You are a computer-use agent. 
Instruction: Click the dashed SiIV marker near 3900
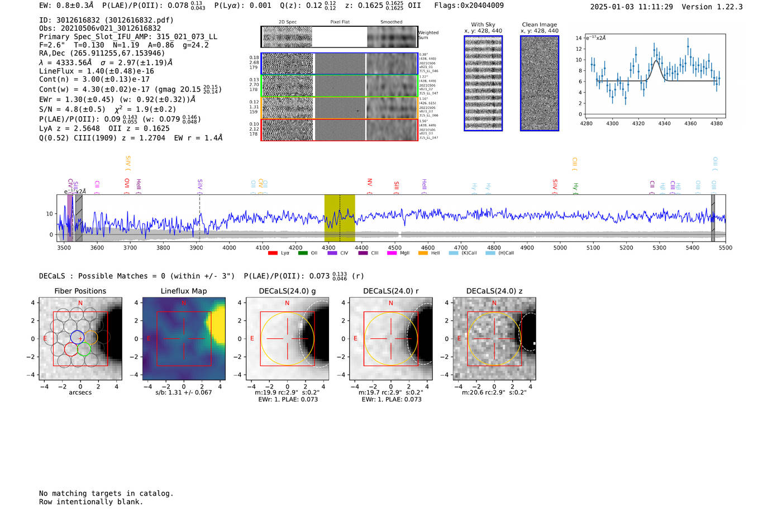click(200, 218)
